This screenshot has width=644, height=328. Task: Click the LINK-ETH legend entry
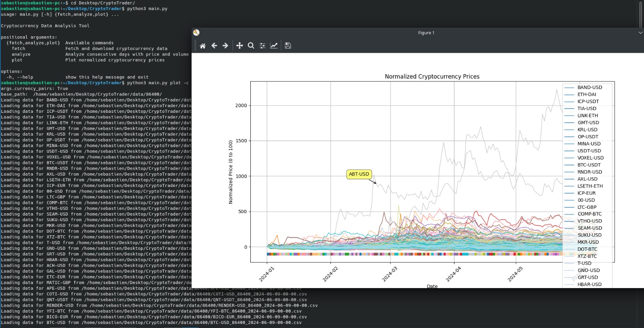581,116
